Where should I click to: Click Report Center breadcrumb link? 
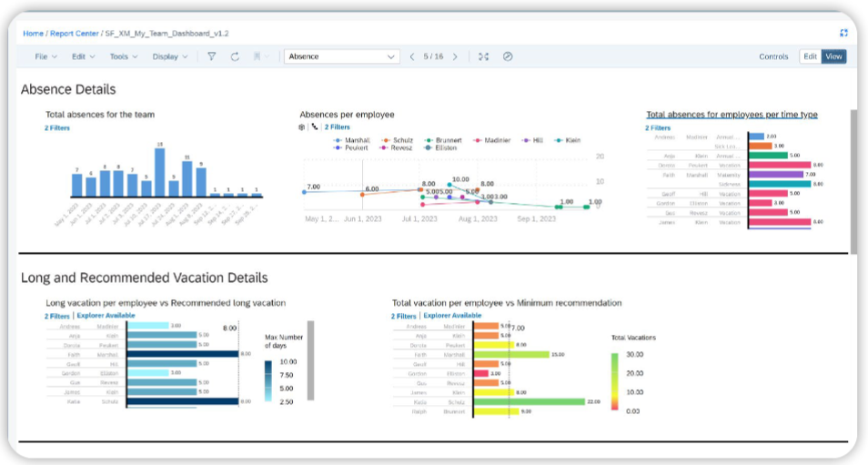click(75, 33)
